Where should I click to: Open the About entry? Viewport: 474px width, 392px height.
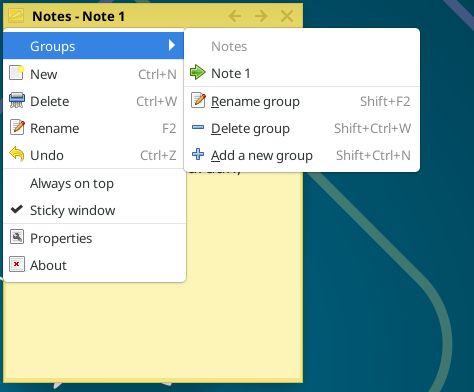(x=95, y=265)
